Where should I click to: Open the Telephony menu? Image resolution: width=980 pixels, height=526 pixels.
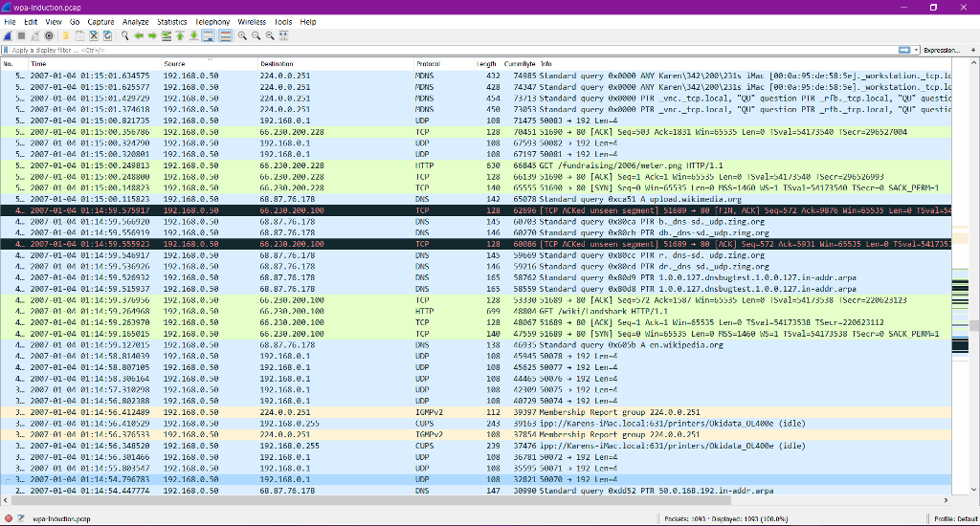pyautogui.click(x=212, y=21)
